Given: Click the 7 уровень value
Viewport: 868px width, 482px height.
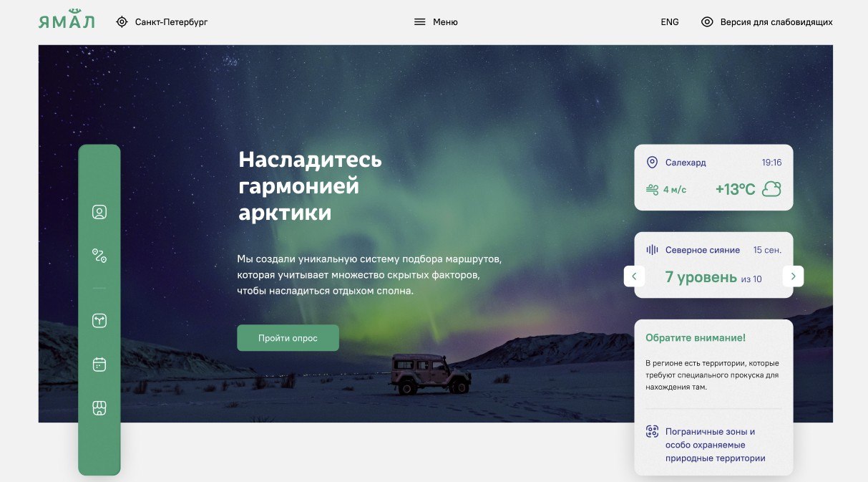Looking at the screenshot, I should (701, 276).
